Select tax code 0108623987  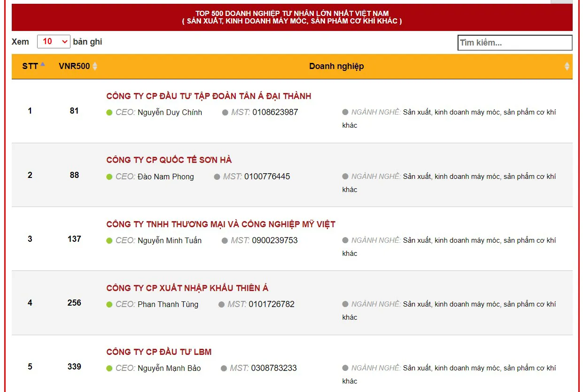(x=275, y=113)
